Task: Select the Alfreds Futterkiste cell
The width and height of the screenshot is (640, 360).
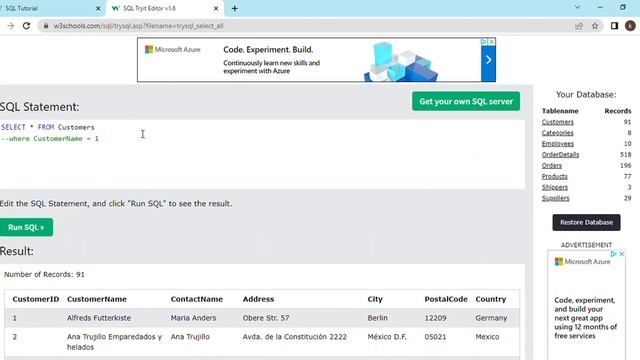Action: click(x=99, y=318)
